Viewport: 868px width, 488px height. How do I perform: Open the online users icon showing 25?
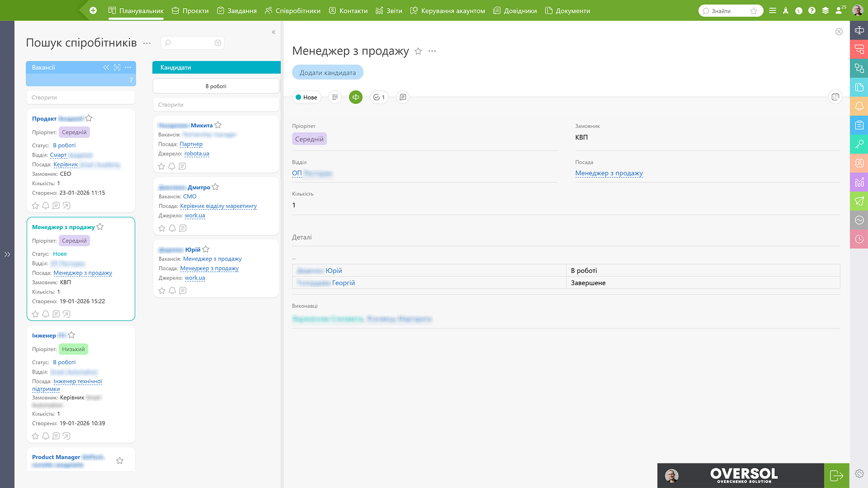point(840,10)
